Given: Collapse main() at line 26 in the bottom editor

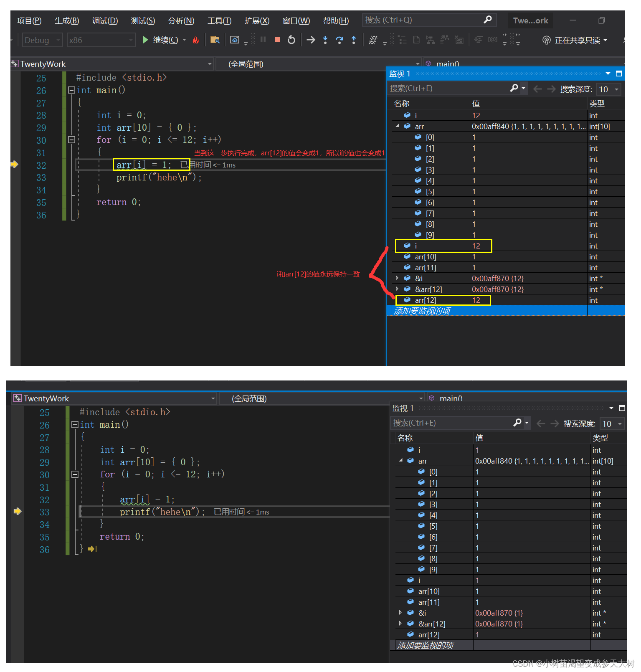Looking at the screenshot, I should (75, 424).
